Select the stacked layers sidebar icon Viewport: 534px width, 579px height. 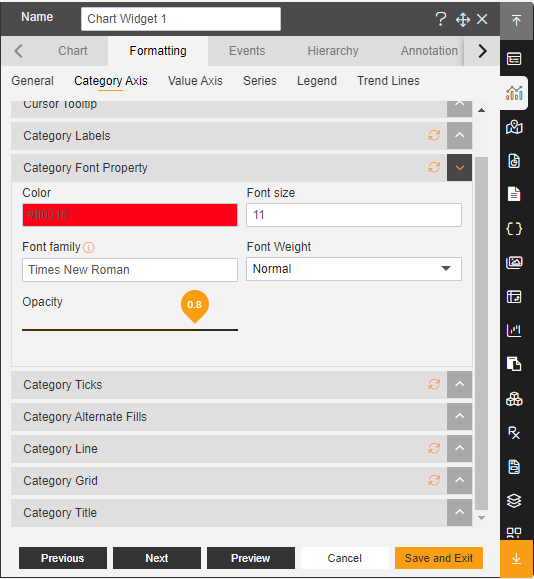(514, 501)
